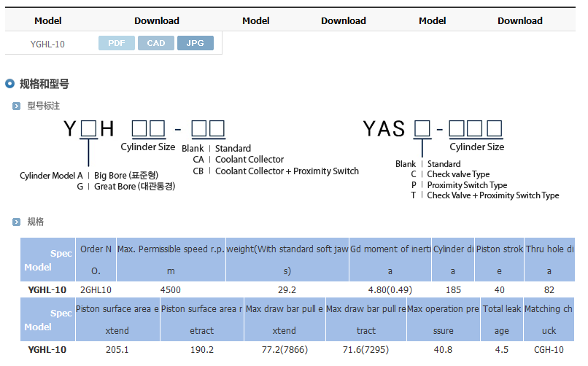The height and width of the screenshot is (366, 588).
Task: Click the Thru hole dia value 82
Action: (x=549, y=289)
